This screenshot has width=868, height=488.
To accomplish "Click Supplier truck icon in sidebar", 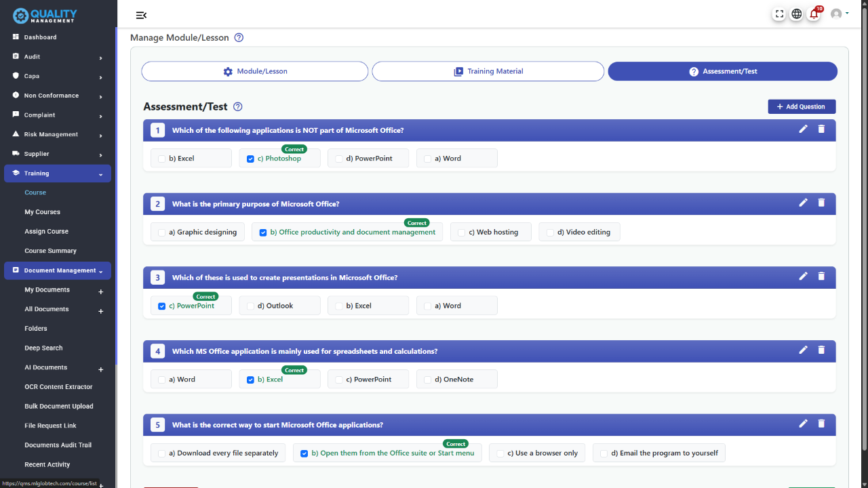I will (16, 153).
